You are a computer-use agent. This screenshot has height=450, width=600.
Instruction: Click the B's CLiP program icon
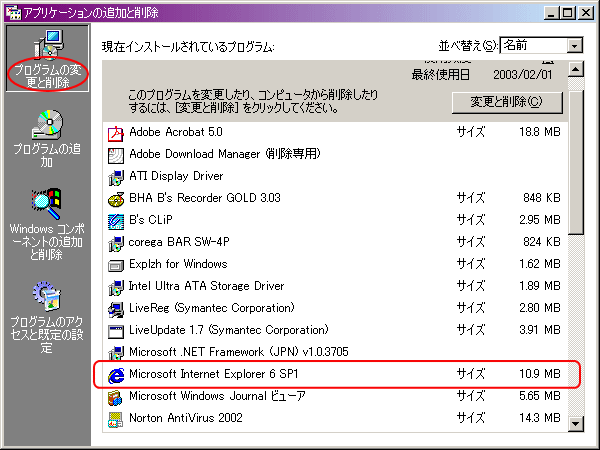pos(115,220)
